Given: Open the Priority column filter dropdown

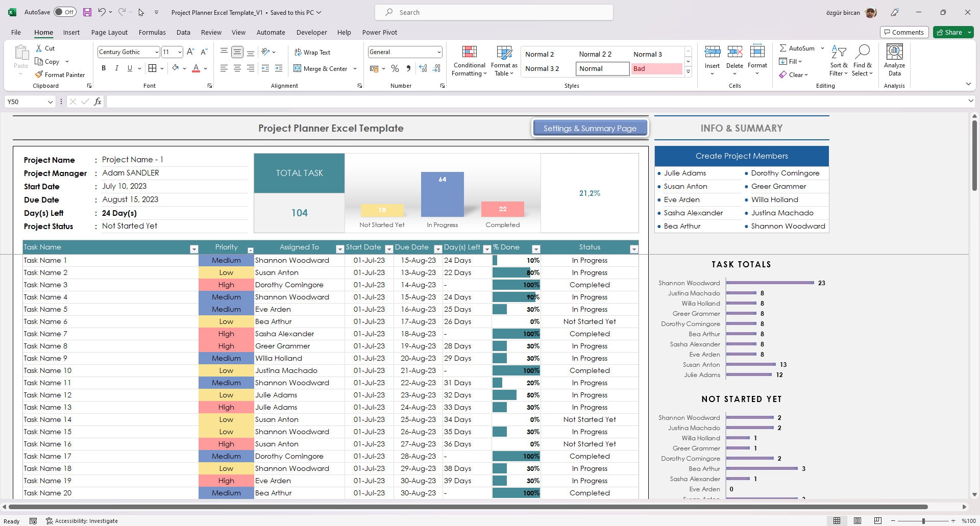Looking at the screenshot, I should click(250, 250).
